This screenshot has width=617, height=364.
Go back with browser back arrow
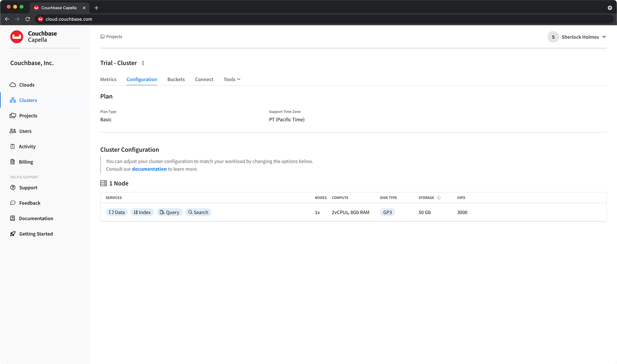pyautogui.click(x=7, y=19)
